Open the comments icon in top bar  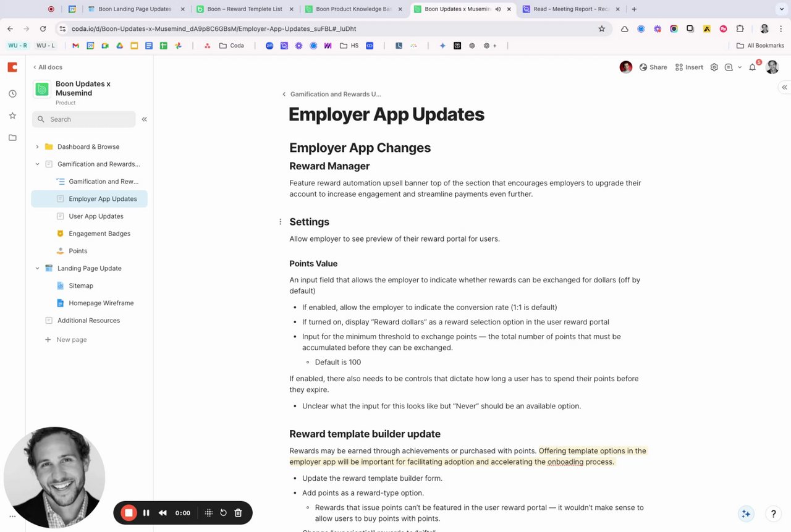729,67
